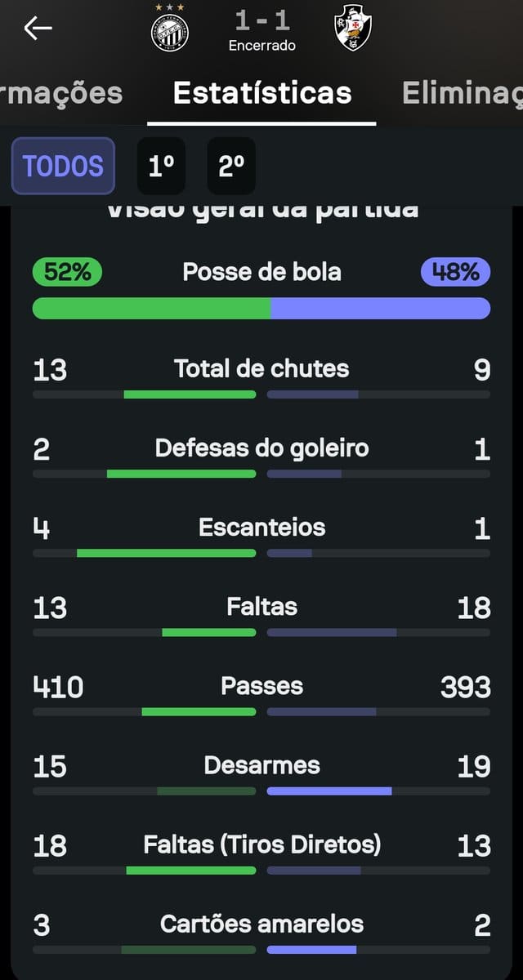Tap the green 52% possession badge
This screenshot has height=980, width=523.
pos(67,272)
